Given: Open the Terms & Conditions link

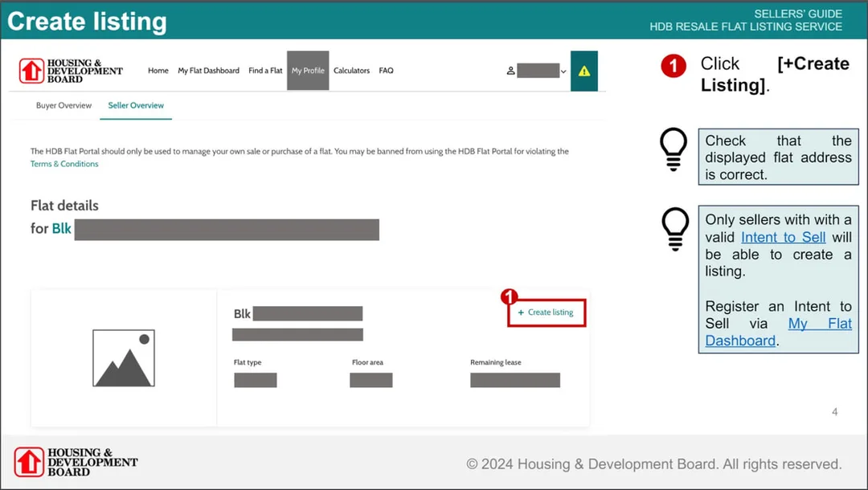Looking at the screenshot, I should 64,164.
